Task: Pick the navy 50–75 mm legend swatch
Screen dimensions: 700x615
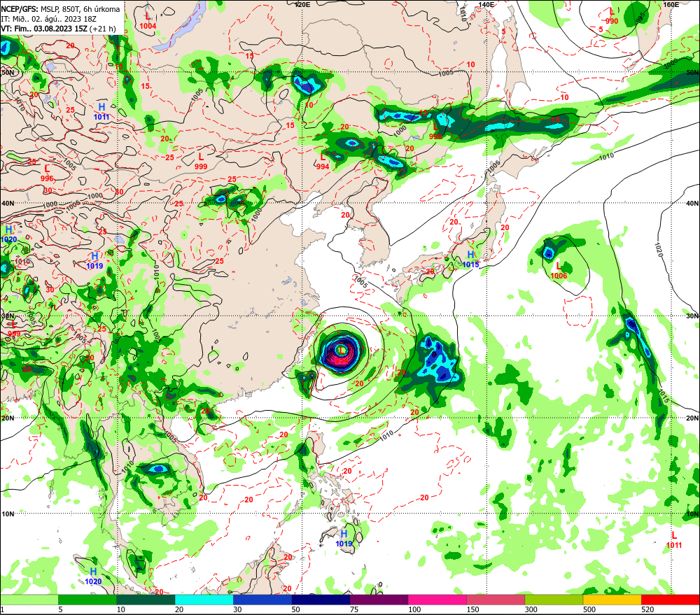Action: (x=321, y=600)
